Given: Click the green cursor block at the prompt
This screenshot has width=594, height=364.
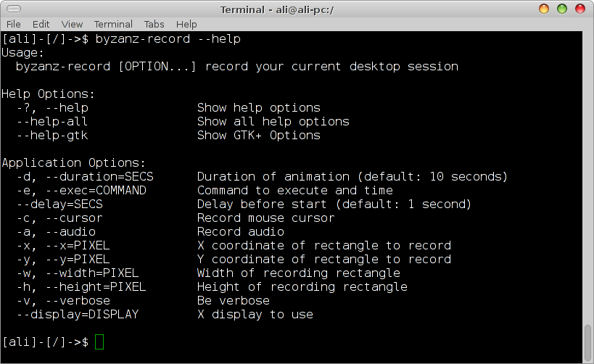Looking at the screenshot, I should (x=99, y=342).
